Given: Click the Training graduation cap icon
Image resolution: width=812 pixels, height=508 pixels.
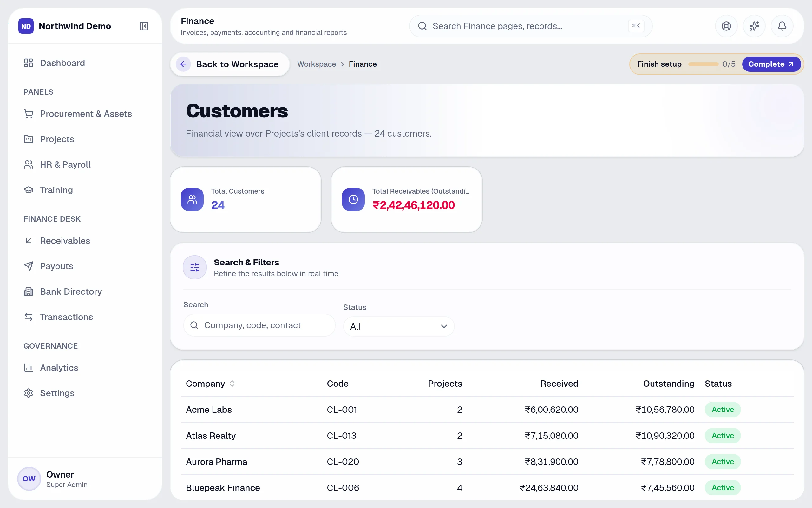Looking at the screenshot, I should [29, 190].
